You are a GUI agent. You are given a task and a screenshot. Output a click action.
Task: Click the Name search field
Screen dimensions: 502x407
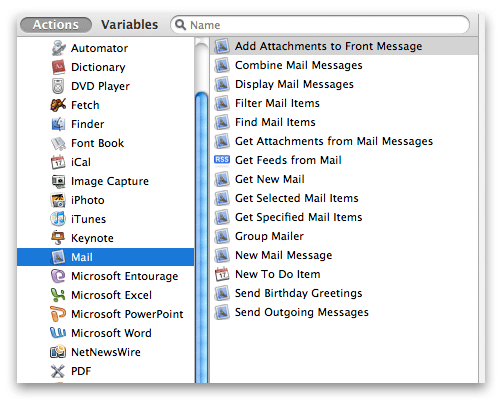coord(320,25)
